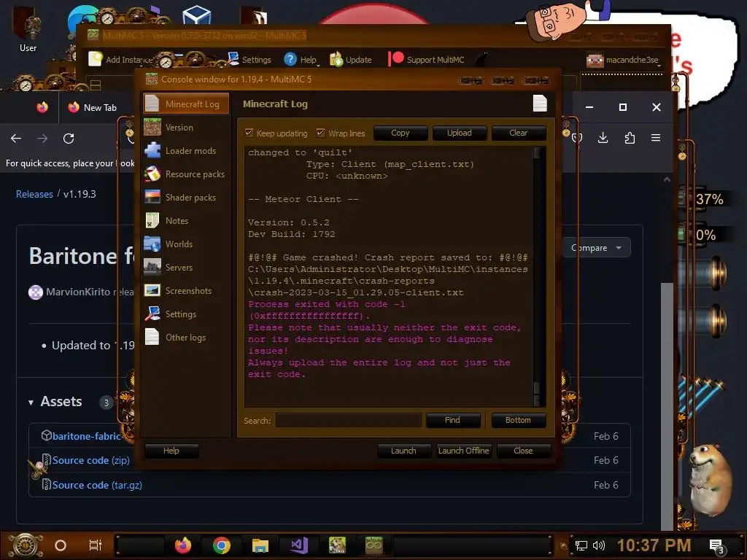Click the Firefox page vertical scrollbar
Screen dimensions: 747x560
[x=667, y=352]
